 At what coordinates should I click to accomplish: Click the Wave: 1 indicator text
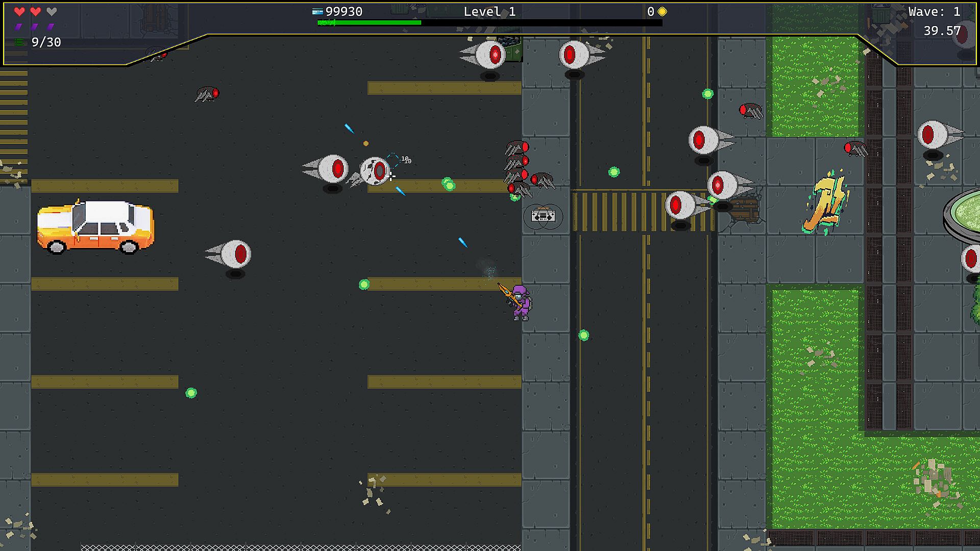(934, 12)
